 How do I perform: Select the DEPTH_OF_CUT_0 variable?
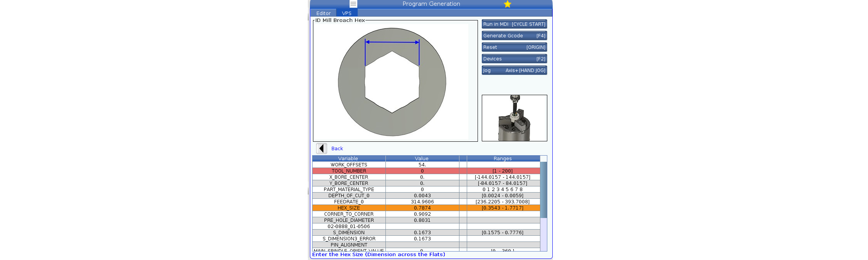pos(349,196)
